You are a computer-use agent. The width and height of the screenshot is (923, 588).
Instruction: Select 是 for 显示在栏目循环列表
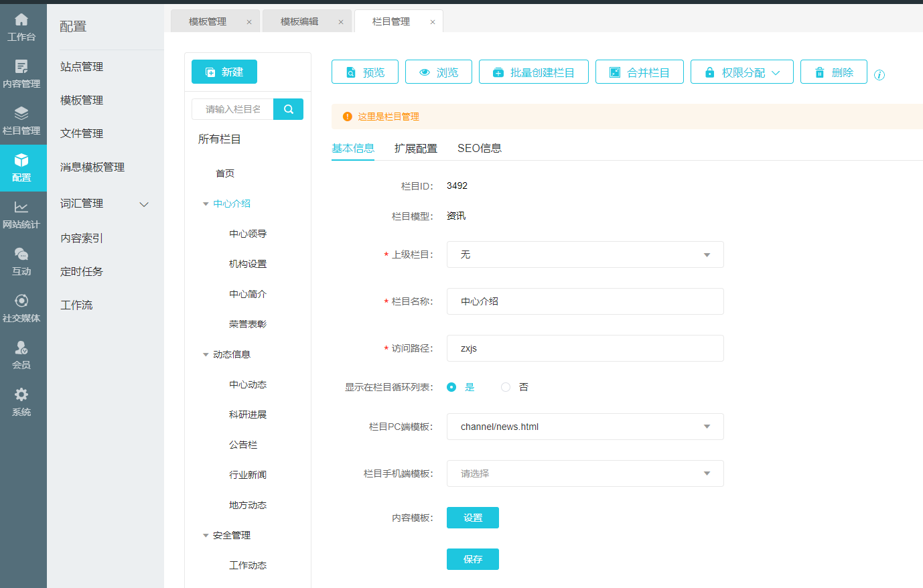[x=451, y=387]
